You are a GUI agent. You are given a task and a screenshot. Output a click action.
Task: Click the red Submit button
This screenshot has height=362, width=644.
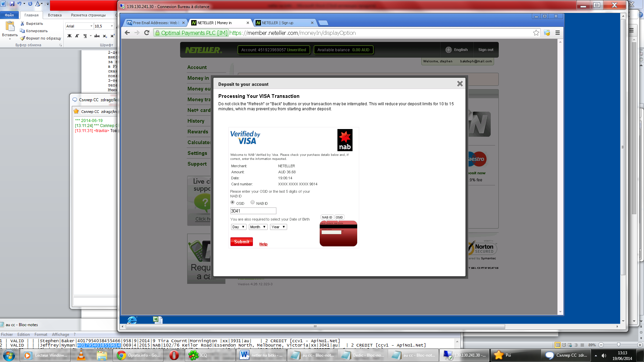[241, 242]
